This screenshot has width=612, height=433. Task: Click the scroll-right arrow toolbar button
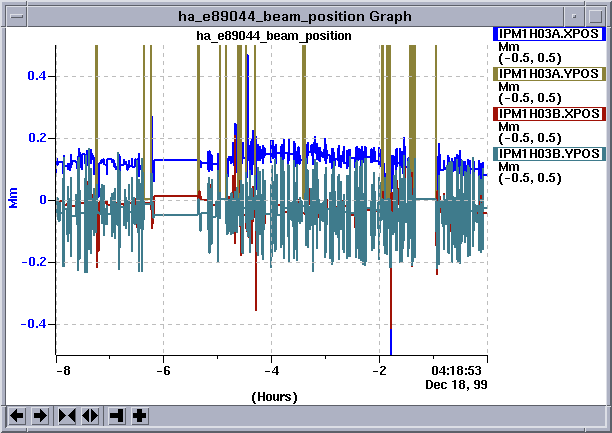tap(40, 415)
